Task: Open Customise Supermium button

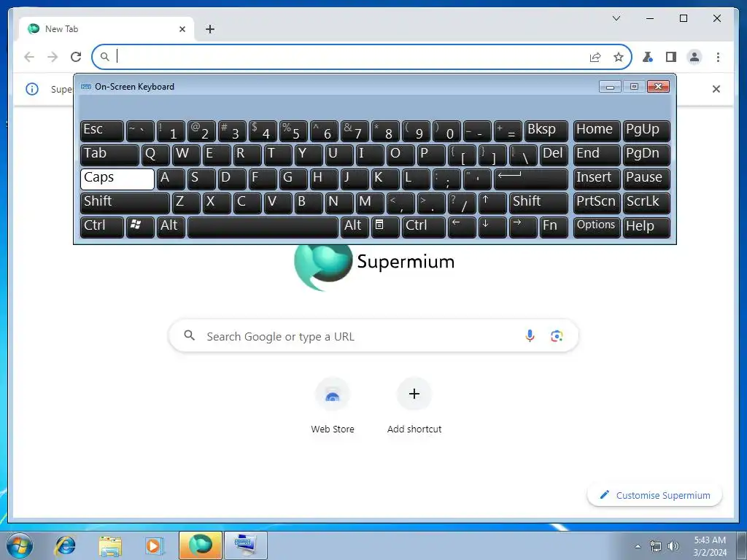Action: pos(655,495)
